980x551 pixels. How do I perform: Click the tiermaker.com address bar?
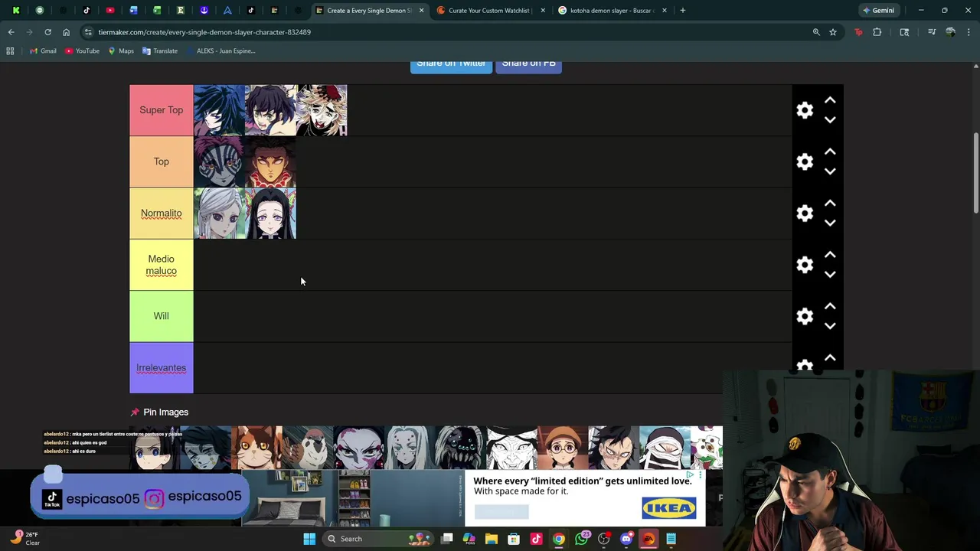point(452,32)
